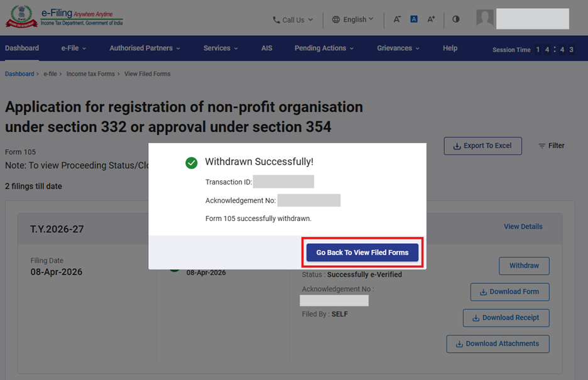Expand the Authorised Partners menu

(x=144, y=48)
